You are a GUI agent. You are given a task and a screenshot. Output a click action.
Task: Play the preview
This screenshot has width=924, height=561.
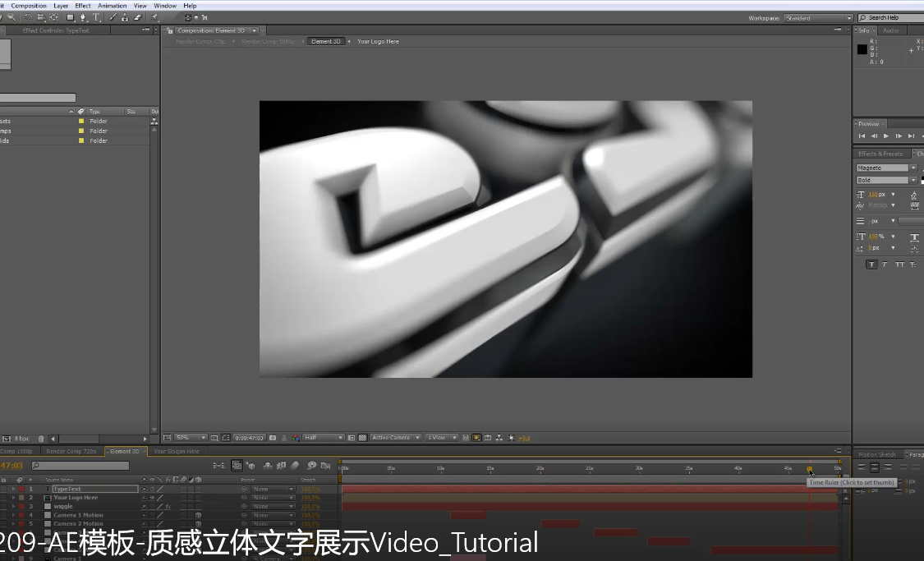point(885,136)
